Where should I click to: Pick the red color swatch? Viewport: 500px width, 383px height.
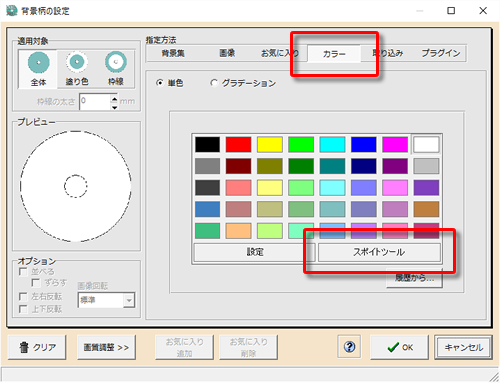(x=238, y=145)
